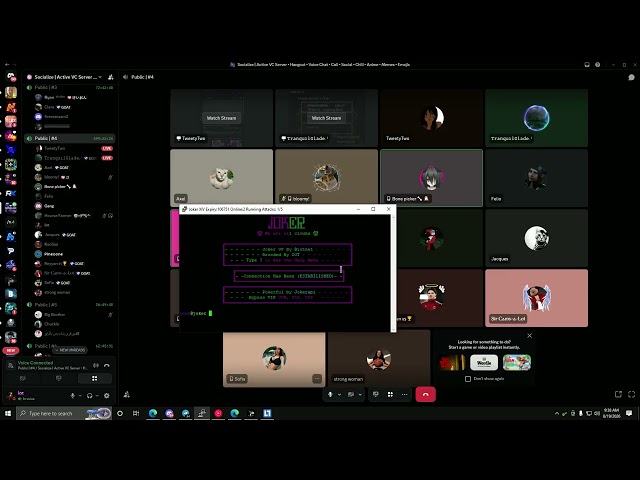This screenshot has width=640, height=480.
Task: Click the Joker terminal command prompt
Action: pyautogui.click(x=196, y=313)
